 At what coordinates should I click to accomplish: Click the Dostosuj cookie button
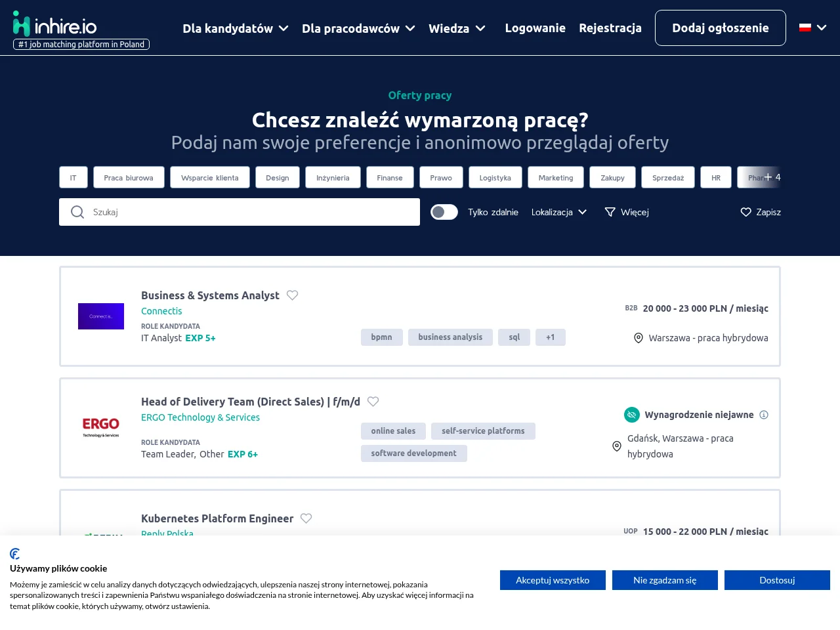[x=777, y=580]
